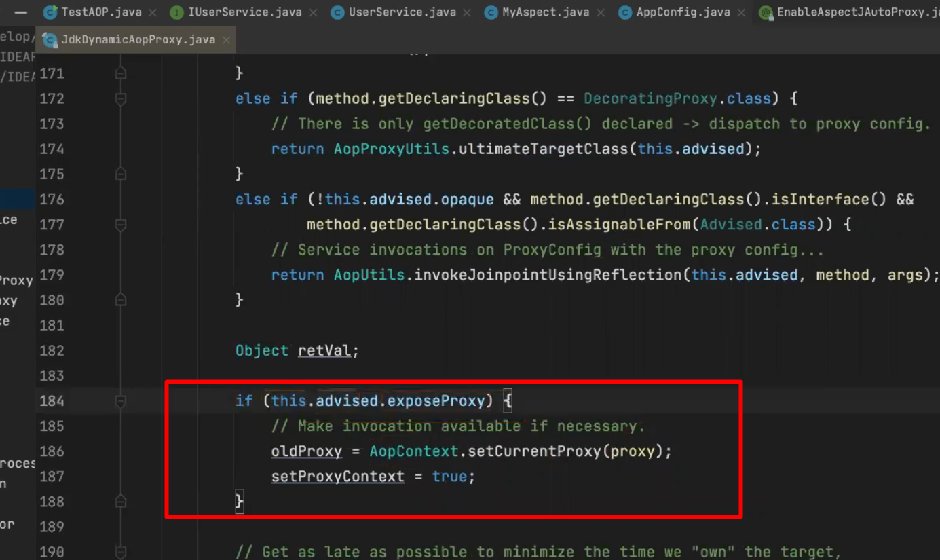Click the MyAspect.java class icon

[x=491, y=12]
